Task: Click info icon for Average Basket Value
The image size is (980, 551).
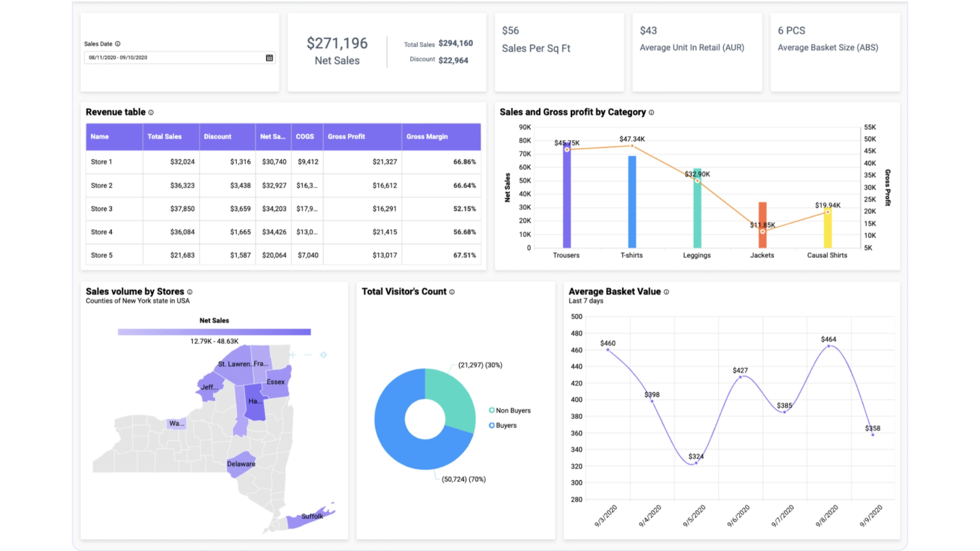Action: coord(666,292)
